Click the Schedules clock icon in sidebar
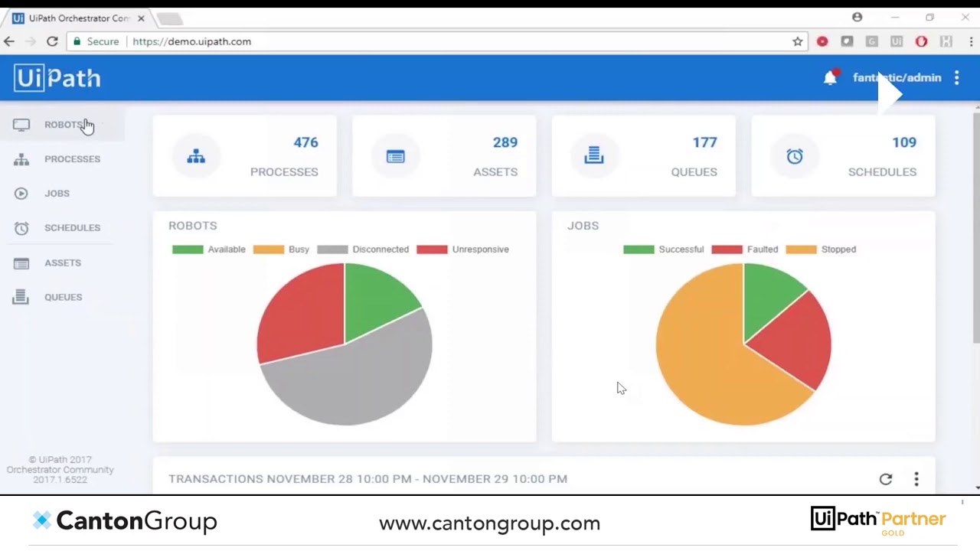Viewport: 980px width, 551px height. 21,228
